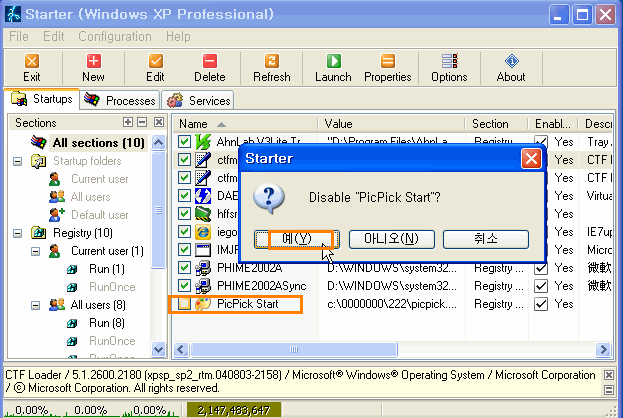Viewport: 623px width, 418px height.
Task: Toggle the PHIME2002A entry checkbox
Action: coord(184,268)
